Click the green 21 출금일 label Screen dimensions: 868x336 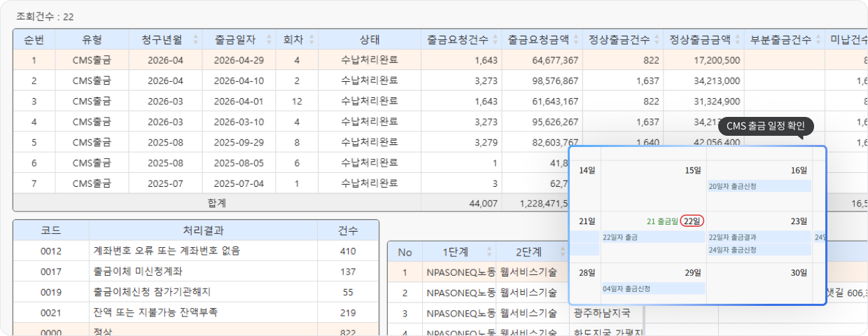coord(662,221)
